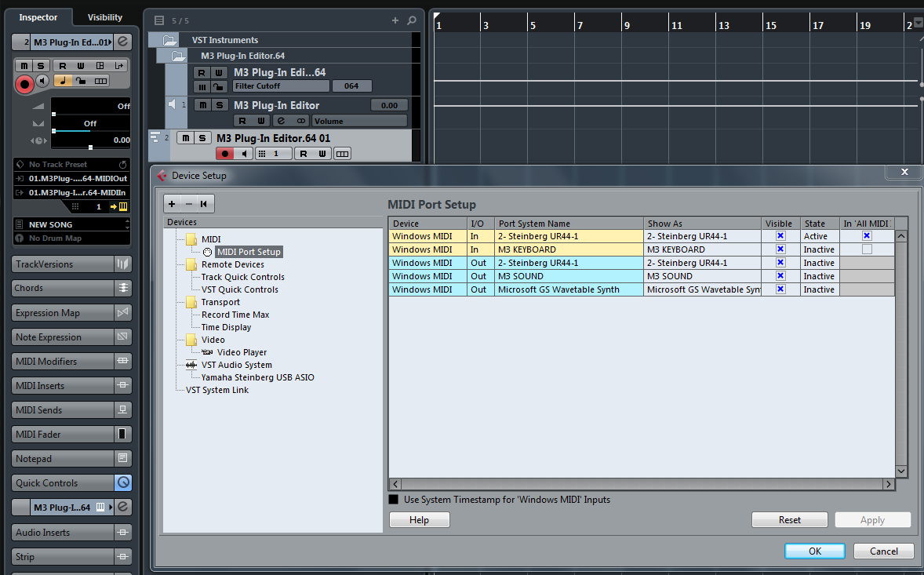This screenshot has width=924, height=575.
Task: Click the MIDI Sends bypass icon
Action: (122, 410)
